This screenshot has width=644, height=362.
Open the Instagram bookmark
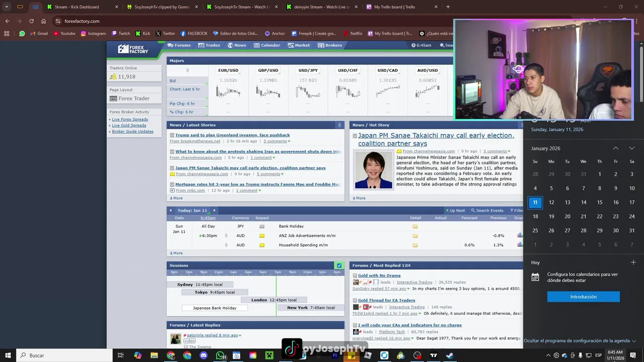pyautogui.click(x=93, y=34)
